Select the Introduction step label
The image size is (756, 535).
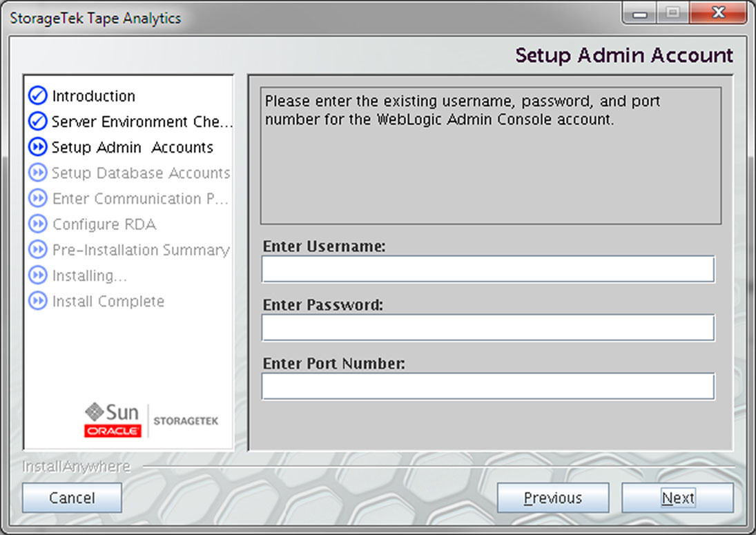(x=93, y=96)
